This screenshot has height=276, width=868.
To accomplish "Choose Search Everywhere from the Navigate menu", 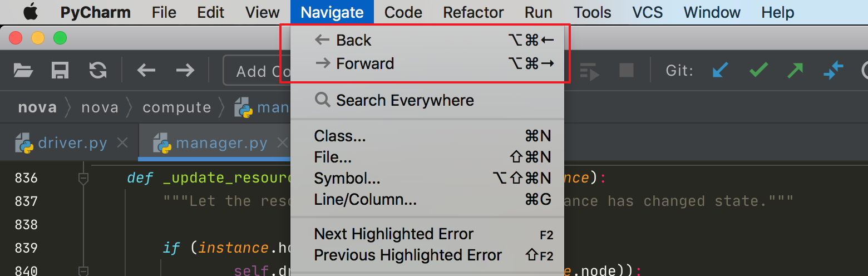I will pyautogui.click(x=405, y=100).
